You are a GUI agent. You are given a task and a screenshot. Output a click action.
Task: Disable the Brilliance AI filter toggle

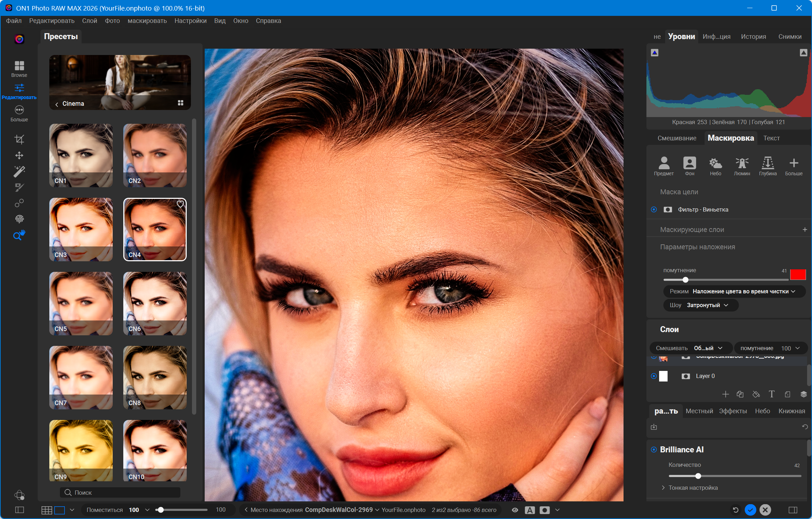(x=654, y=450)
